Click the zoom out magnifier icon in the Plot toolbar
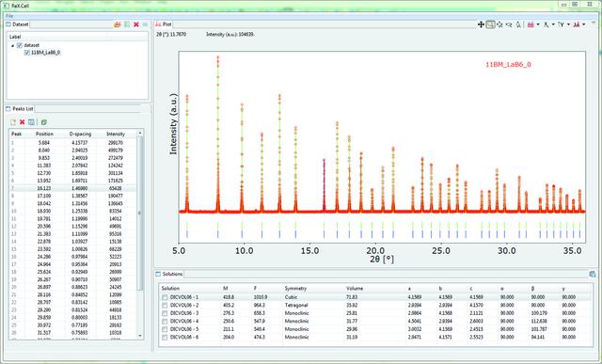Image resolution: width=602 pixels, height=364 pixels. 509,24
